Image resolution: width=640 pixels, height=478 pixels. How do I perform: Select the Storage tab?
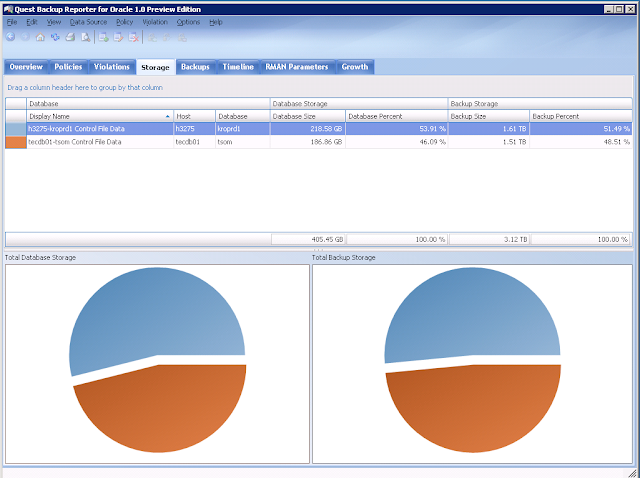pyautogui.click(x=155, y=67)
